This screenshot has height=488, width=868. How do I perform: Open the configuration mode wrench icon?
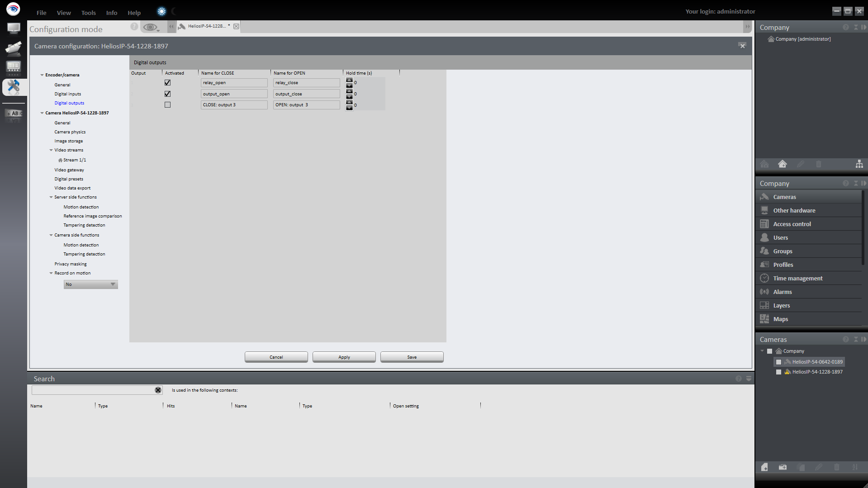pos(14,86)
